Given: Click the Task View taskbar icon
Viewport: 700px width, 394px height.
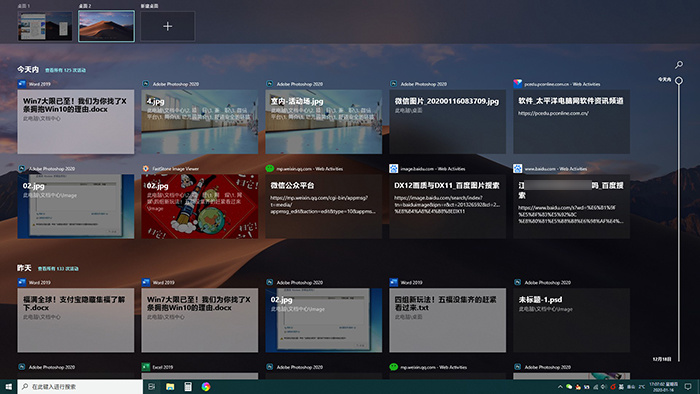Looking at the screenshot, I should [152, 386].
